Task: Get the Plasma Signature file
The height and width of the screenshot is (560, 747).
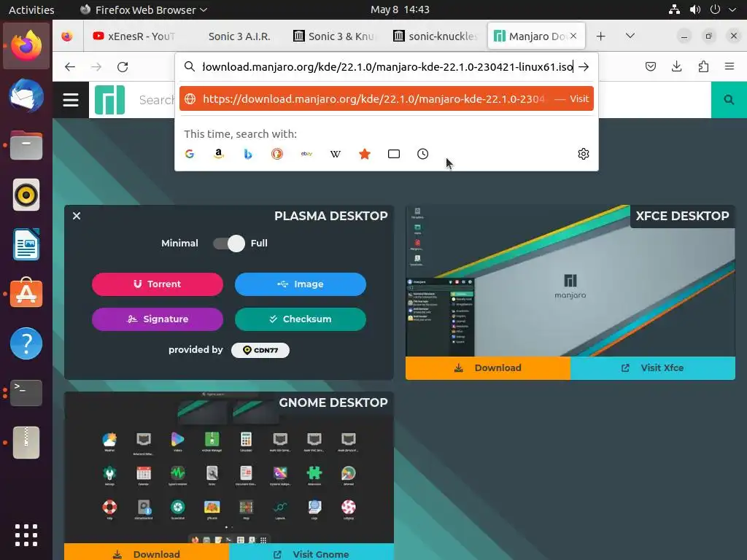Action: (x=158, y=319)
